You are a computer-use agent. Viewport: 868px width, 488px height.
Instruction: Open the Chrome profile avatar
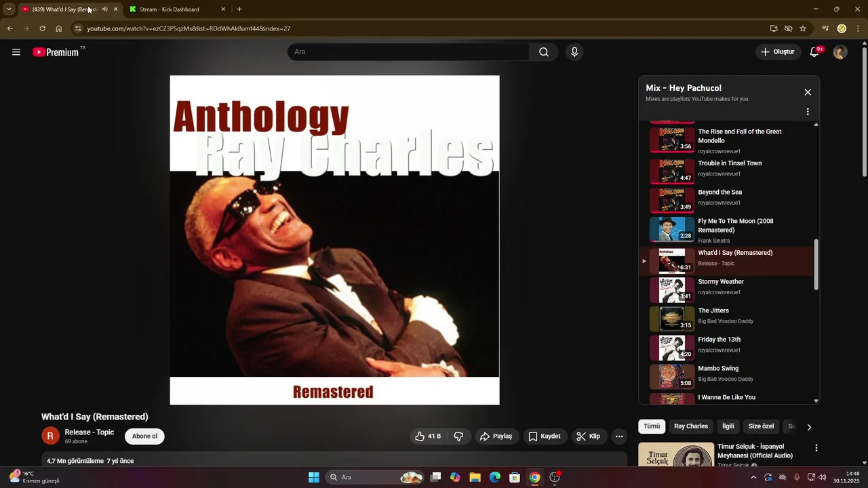click(x=842, y=28)
